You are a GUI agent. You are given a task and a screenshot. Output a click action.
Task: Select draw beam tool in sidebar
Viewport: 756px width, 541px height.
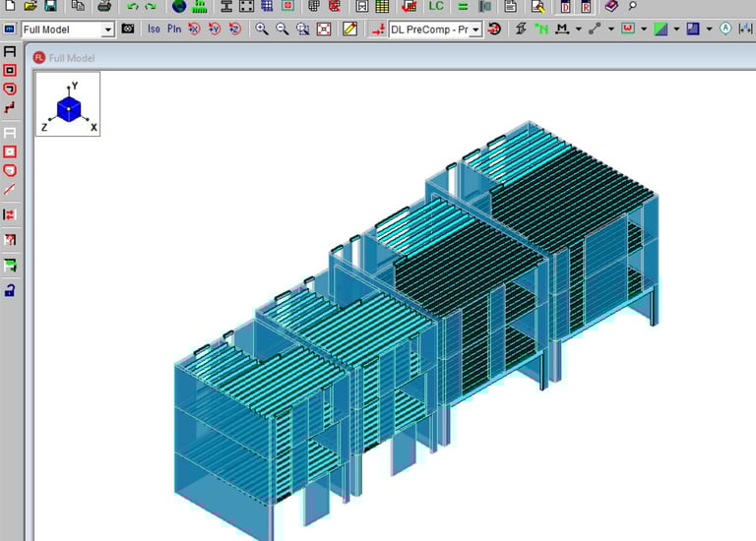coord(10,51)
